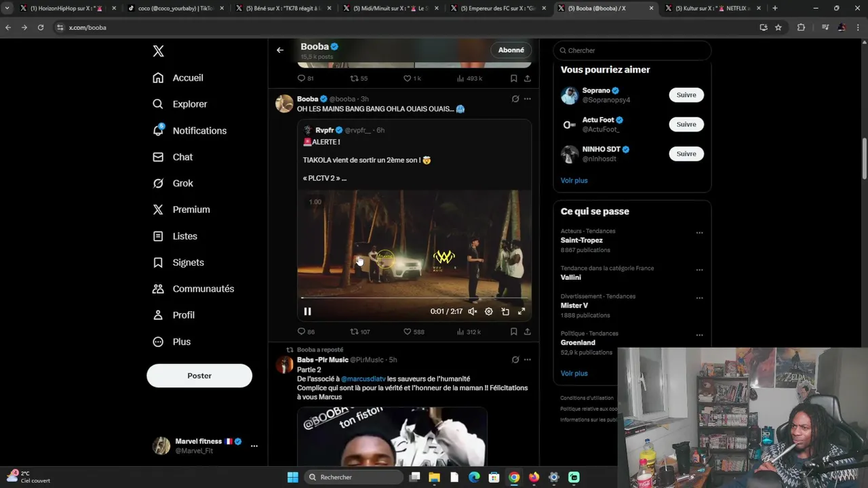Repost the post with 107 reposts

(359, 331)
